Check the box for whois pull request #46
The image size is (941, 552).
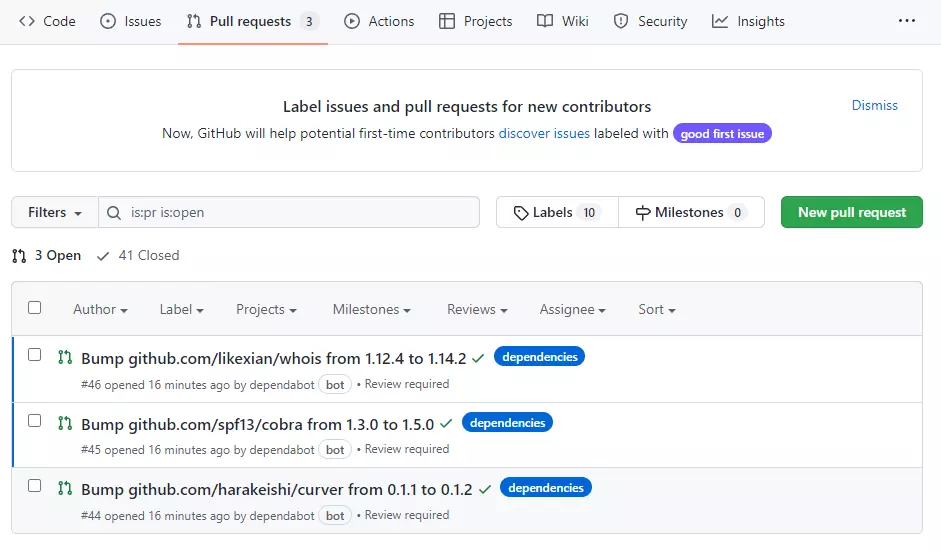pyautogui.click(x=35, y=355)
